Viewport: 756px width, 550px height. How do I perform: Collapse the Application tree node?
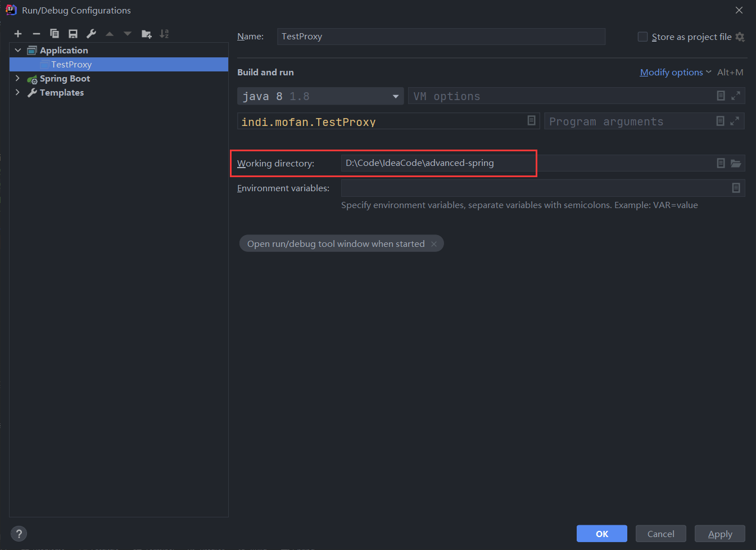(x=18, y=50)
